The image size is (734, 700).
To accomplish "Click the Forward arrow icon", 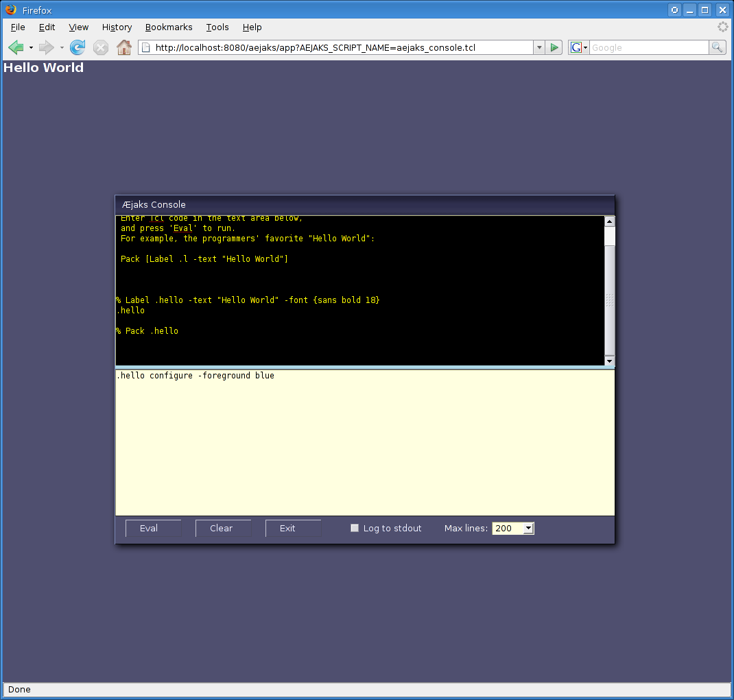I will (46, 47).
